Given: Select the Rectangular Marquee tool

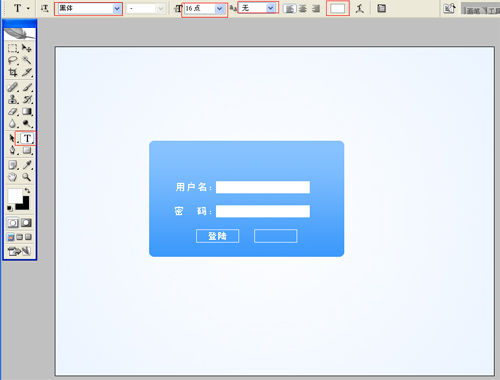Looking at the screenshot, I should [13, 49].
